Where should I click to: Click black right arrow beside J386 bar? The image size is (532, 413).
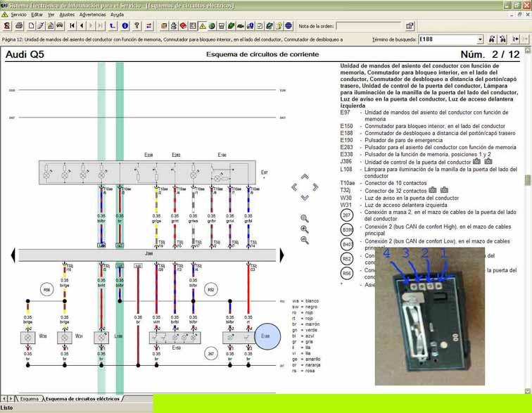(281, 255)
